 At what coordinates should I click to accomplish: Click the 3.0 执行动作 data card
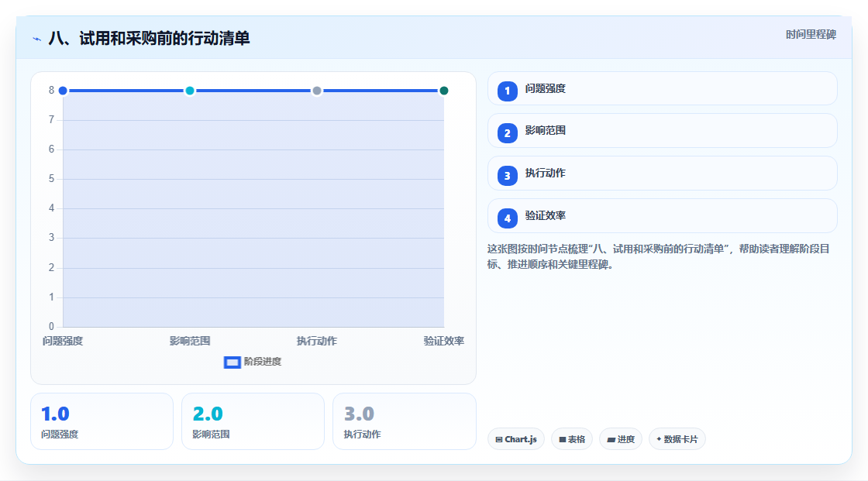click(x=404, y=421)
